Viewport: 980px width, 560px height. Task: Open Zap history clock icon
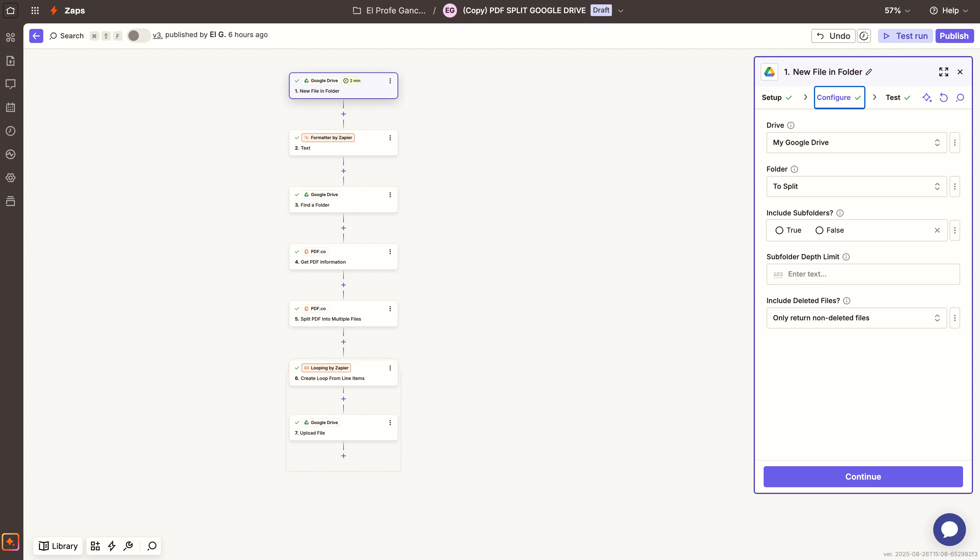click(11, 131)
